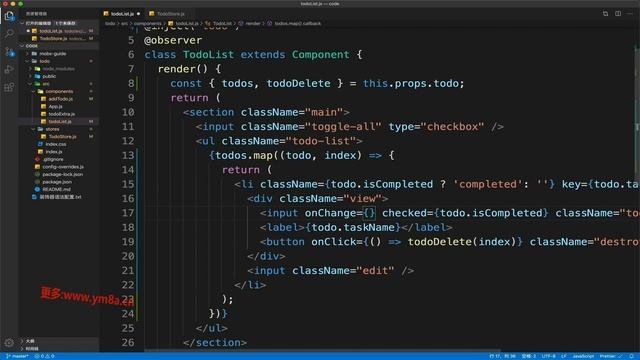Click the components breadcrumb segment
Viewport: 640px width, 360px height.
147,24
